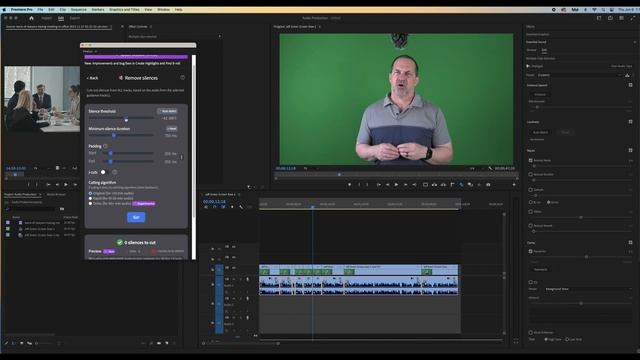Switch to the Export workspace tab
This screenshot has height=360, width=640.
click(75, 18)
